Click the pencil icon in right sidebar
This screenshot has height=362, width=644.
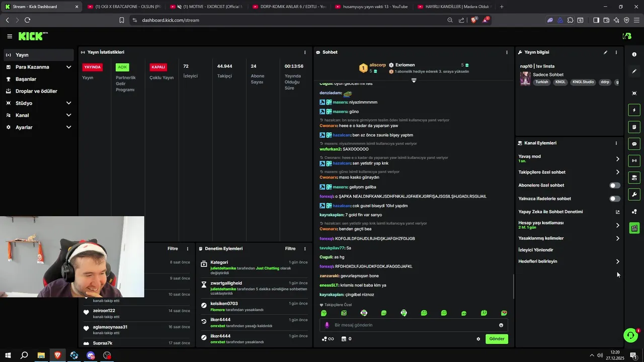[x=634, y=71]
